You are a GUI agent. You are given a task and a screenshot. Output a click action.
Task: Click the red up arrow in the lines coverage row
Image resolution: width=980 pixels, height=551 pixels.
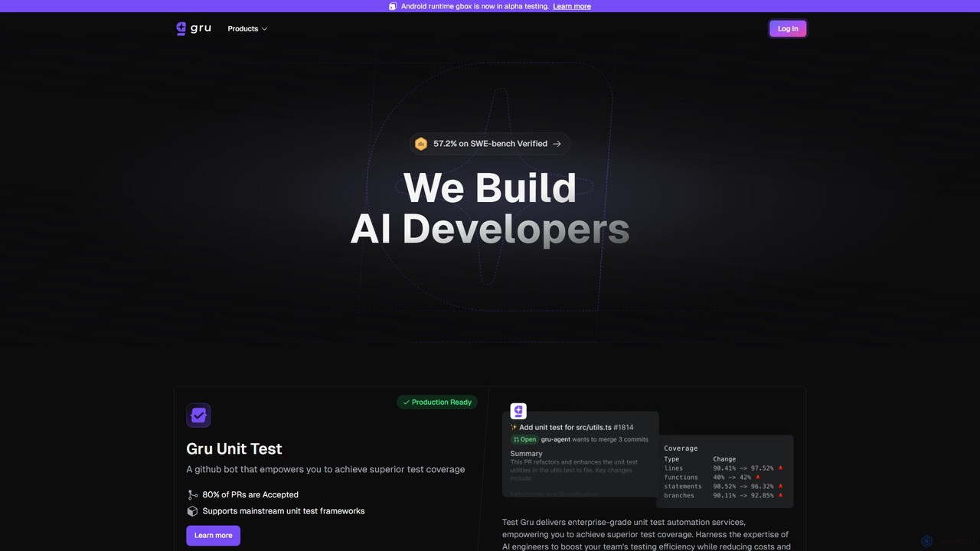point(780,468)
